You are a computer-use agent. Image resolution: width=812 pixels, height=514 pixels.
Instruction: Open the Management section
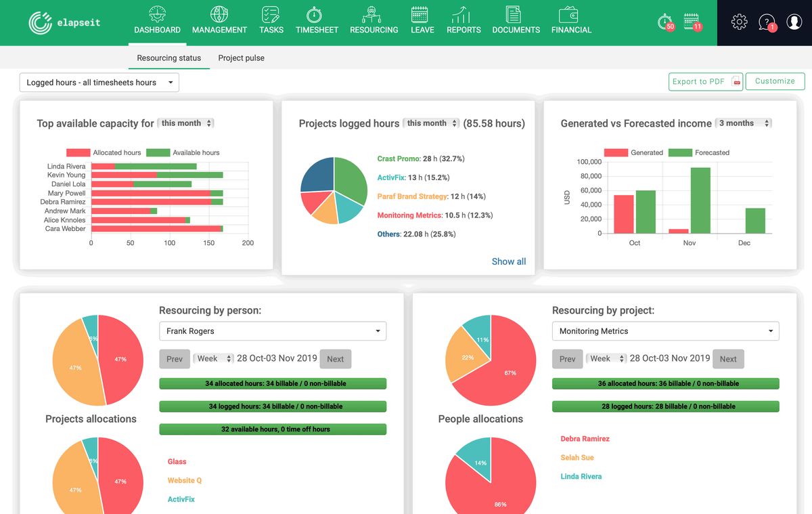pyautogui.click(x=219, y=20)
